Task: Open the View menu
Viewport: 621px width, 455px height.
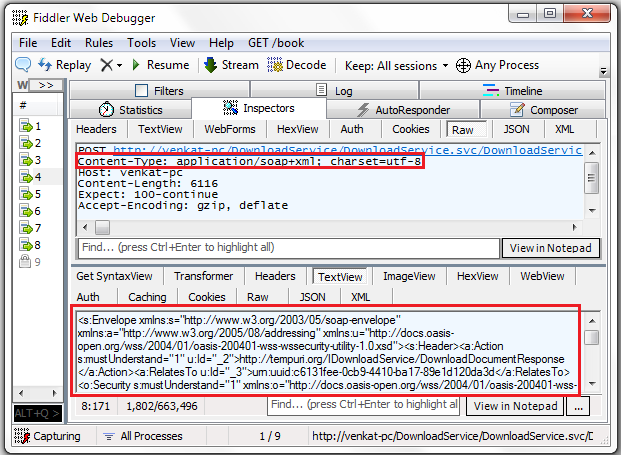Action: click(x=182, y=43)
